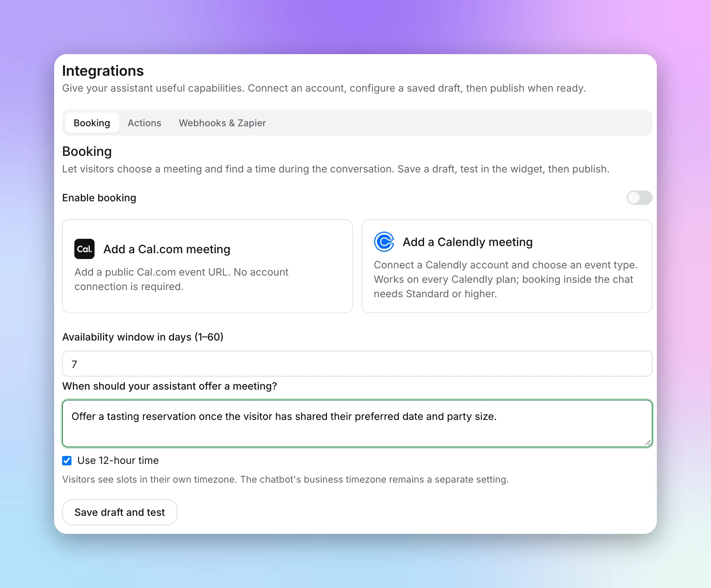
Task: Select the Add a Calendly meeting card
Action: pyautogui.click(x=507, y=266)
